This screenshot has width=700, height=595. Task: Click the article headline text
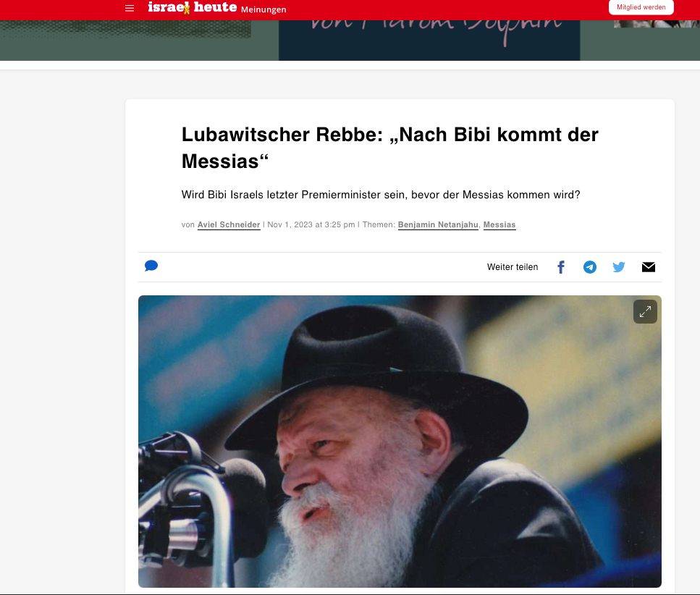point(389,148)
